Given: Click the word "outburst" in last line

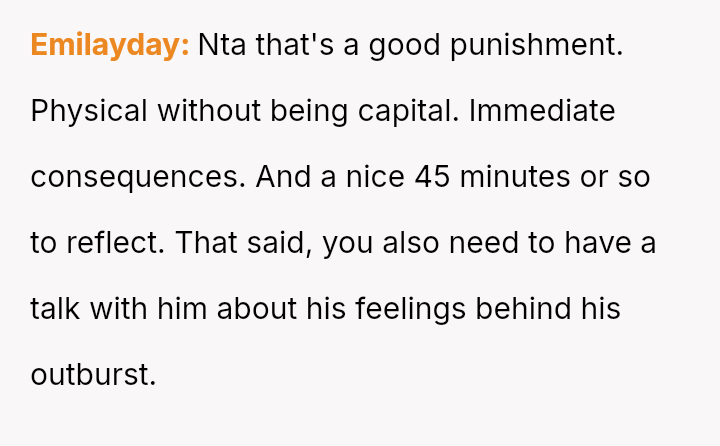Looking at the screenshot, I should click(93, 375).
